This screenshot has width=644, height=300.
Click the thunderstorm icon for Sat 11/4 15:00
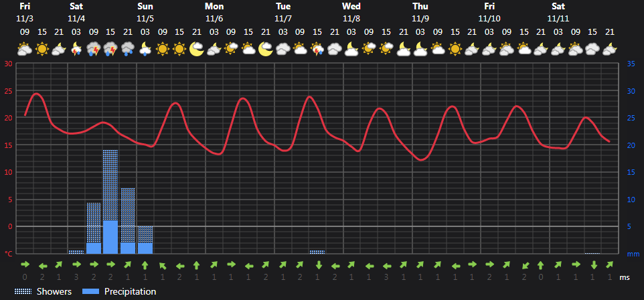pos(111,50)
